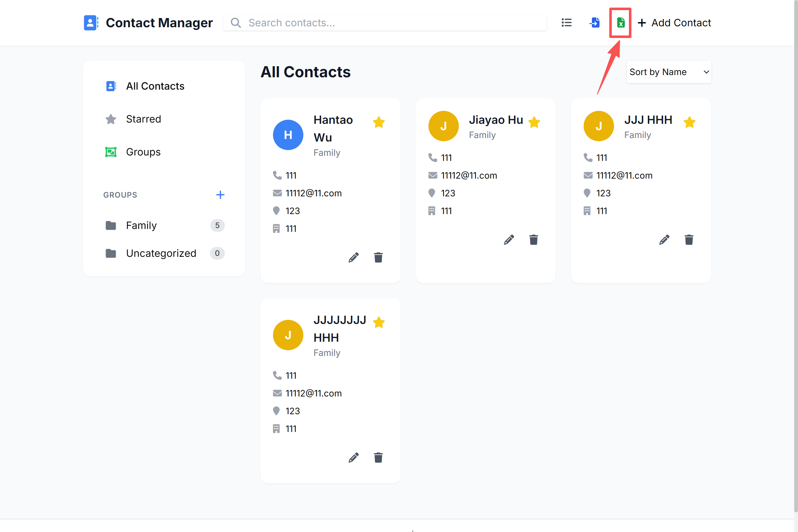Open Groups in the sidebar
798x532 pixels.
(143, 152)
